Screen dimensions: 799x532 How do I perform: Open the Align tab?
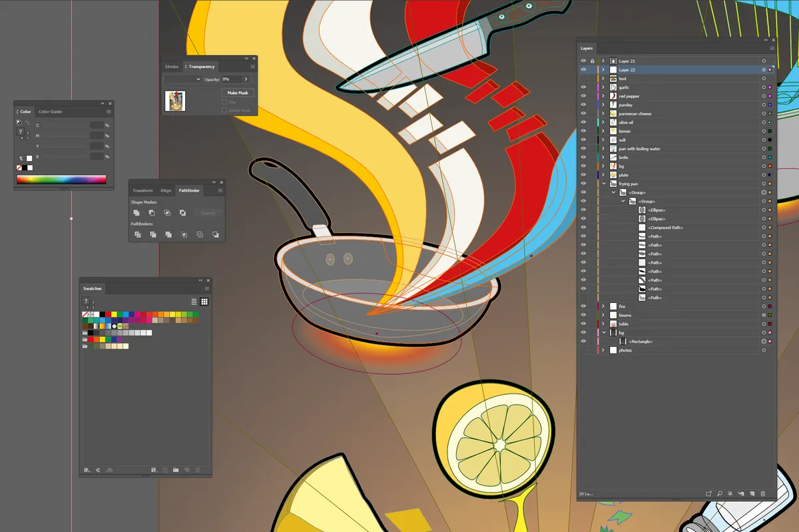[x=166, y=190]
